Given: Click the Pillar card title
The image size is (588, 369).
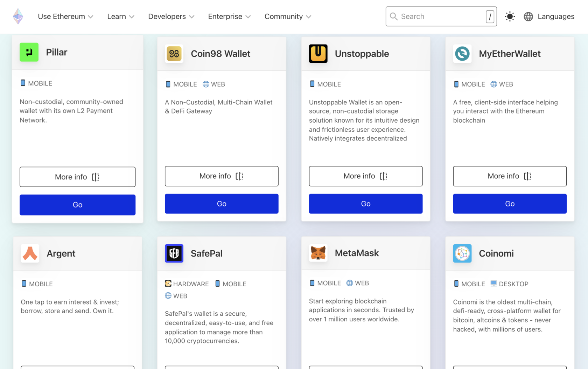Looking at the screenshot, I should pos(57,52).
